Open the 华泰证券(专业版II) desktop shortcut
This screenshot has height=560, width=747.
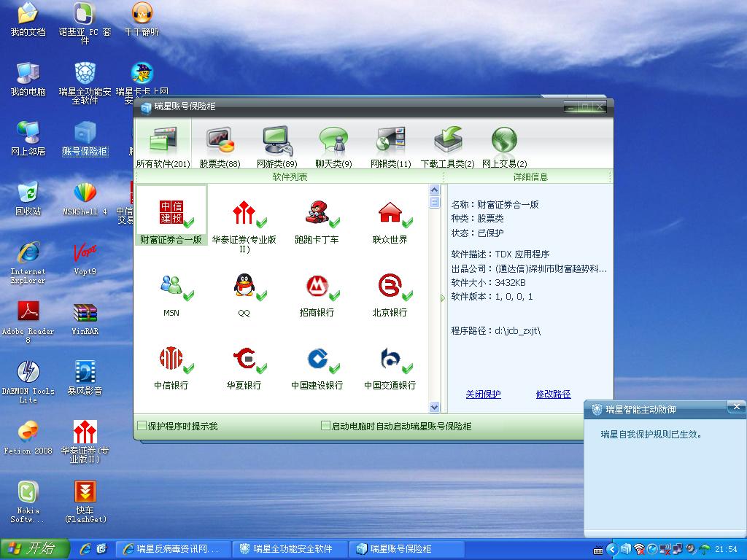pyautogui.click(x=85, y=442)
